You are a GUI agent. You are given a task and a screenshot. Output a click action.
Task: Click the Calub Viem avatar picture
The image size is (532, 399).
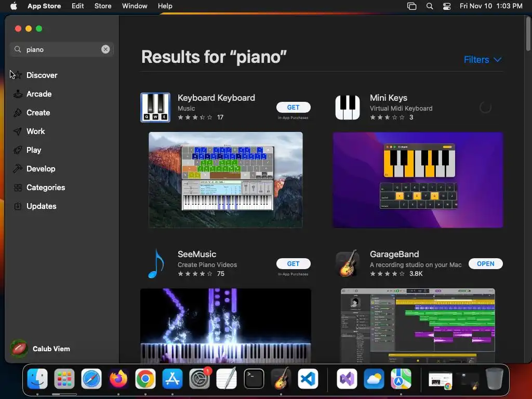19,349
